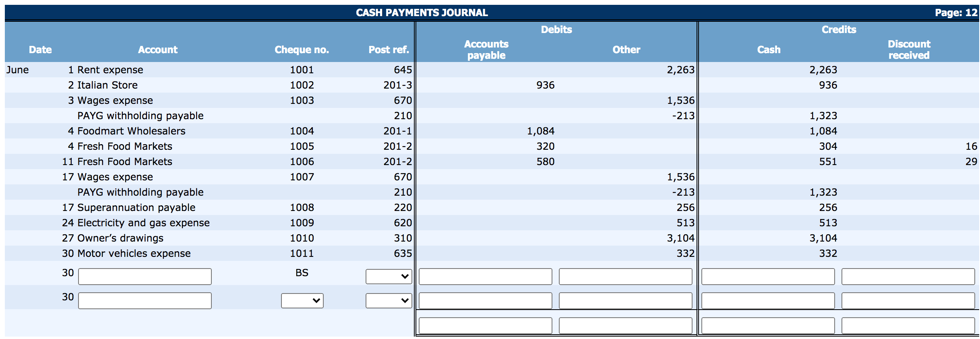
Task: Click the 'Accounts payable' column header
Action: (x=486, y=50)
